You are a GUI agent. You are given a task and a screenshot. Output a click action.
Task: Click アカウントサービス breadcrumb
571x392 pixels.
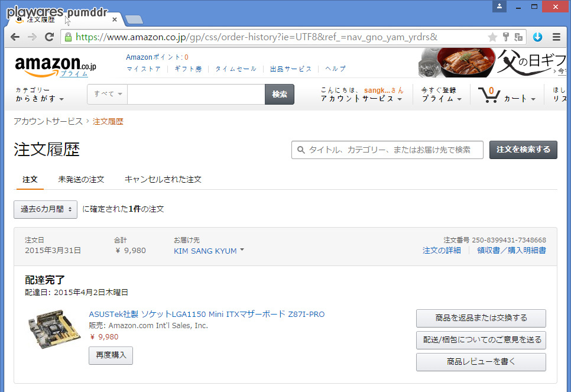click(x=48, y=121)
